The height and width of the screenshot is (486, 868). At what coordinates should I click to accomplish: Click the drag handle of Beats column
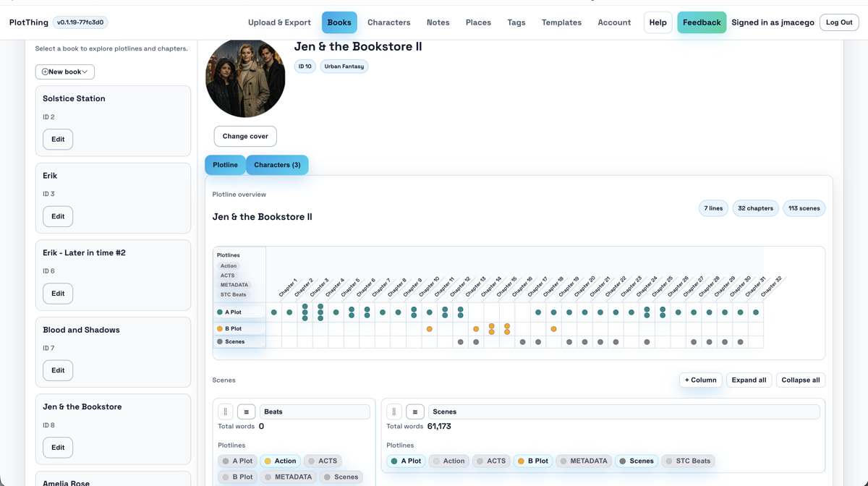click(x=226, y=412)
